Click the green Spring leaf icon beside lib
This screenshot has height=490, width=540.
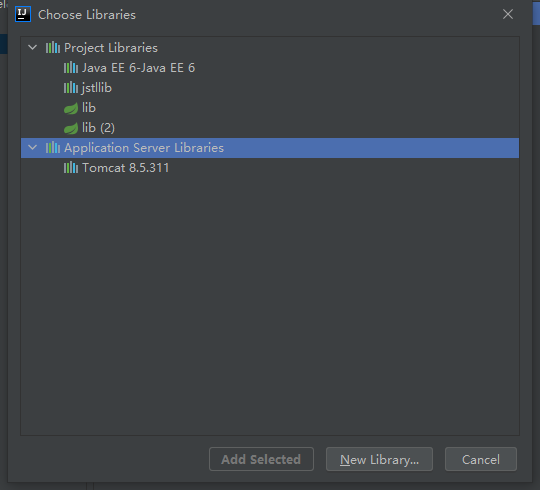(71, 108)
